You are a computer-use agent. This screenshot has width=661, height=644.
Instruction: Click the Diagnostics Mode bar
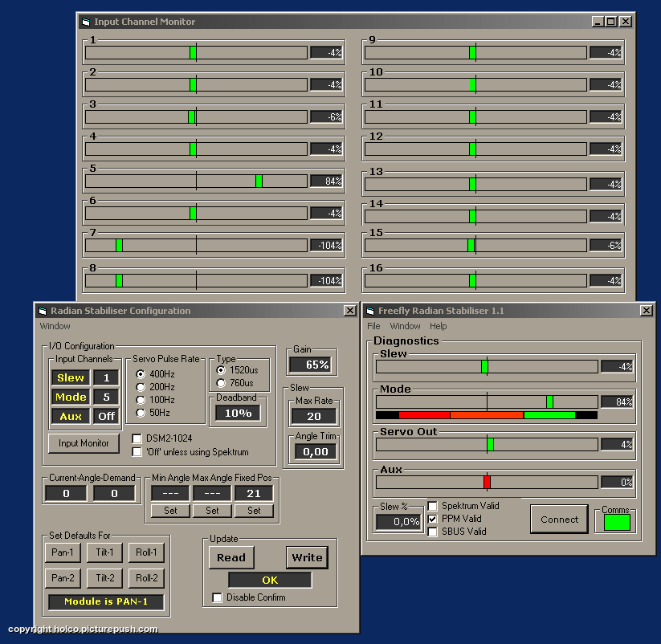tap(487, 401)
